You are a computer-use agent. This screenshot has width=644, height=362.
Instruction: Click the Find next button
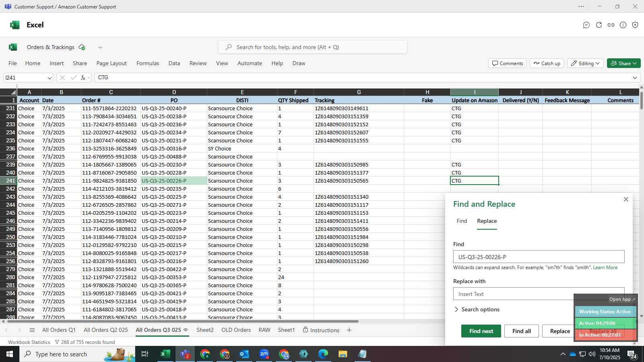(481, 331)
